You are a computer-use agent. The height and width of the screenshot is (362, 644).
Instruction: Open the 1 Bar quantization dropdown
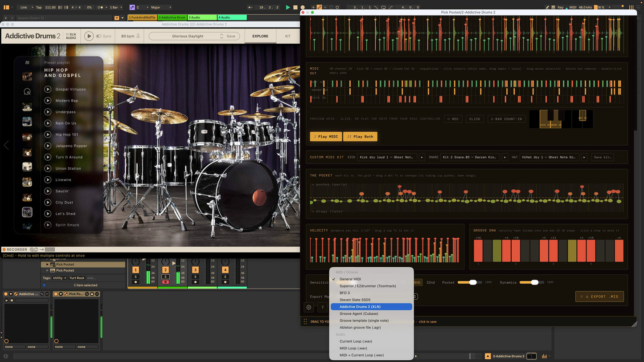coord(116,7)
